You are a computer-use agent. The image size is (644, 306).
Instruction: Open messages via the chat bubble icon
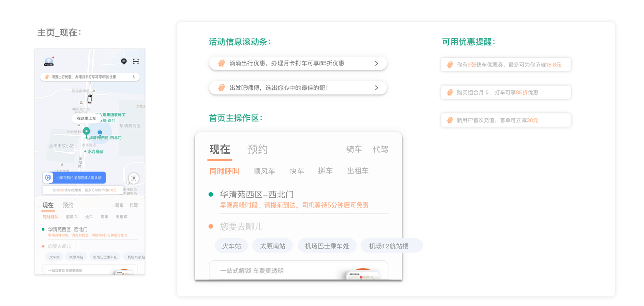pos(123,61)
